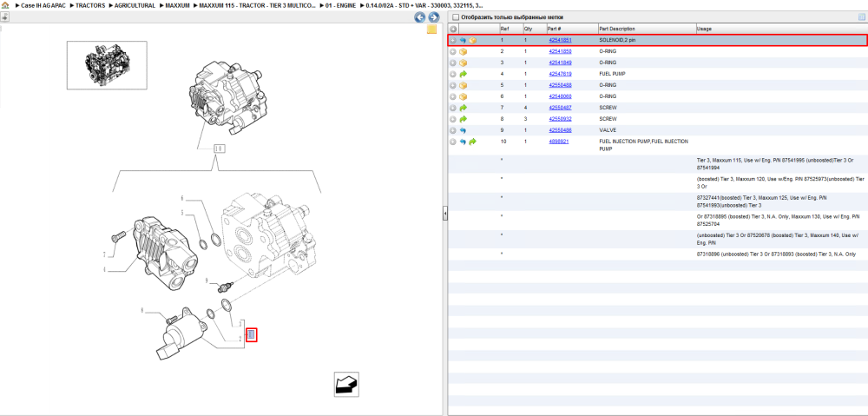The height and width of the screenshot is (416, 868).
Task: Open part number link 42550487
Action: tap(560, 108)
